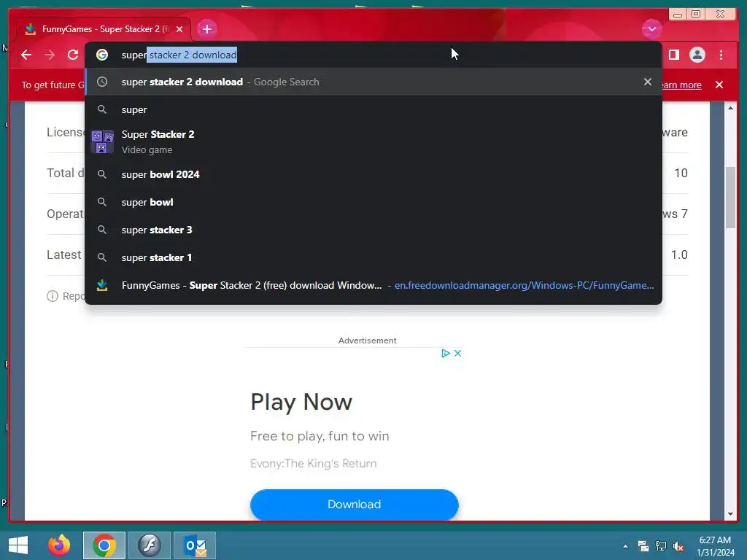Image resolution: width=747 pixels, height=560 pixels.
Task: Click 'Evony:The King's Return' ad text
Action: 314,463
